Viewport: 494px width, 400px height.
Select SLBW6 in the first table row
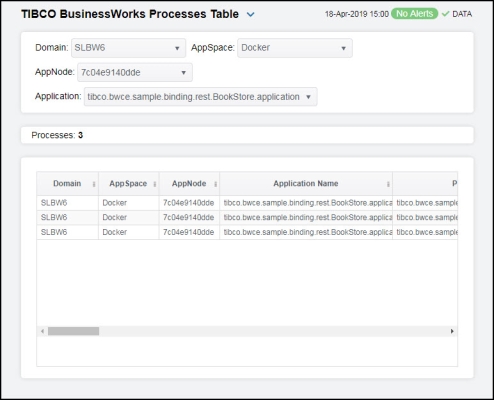pyautogui.click(x=54, y=203)
